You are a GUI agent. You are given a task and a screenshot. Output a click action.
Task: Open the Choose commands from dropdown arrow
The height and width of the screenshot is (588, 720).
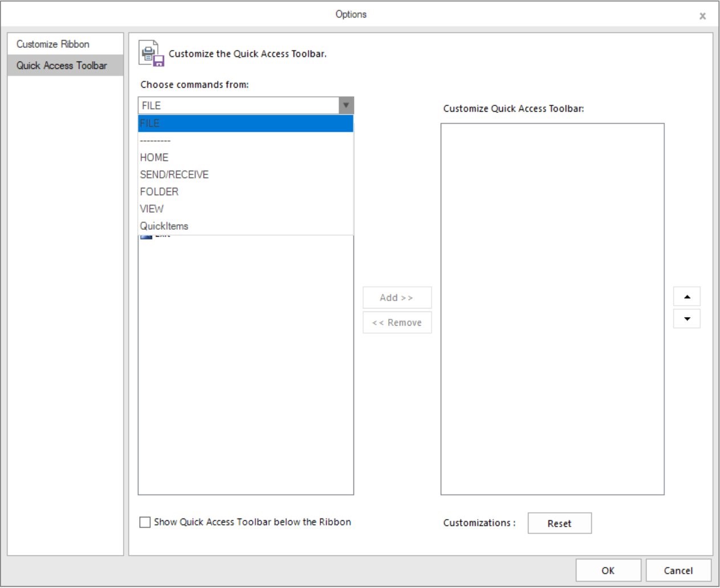(347, 105)
